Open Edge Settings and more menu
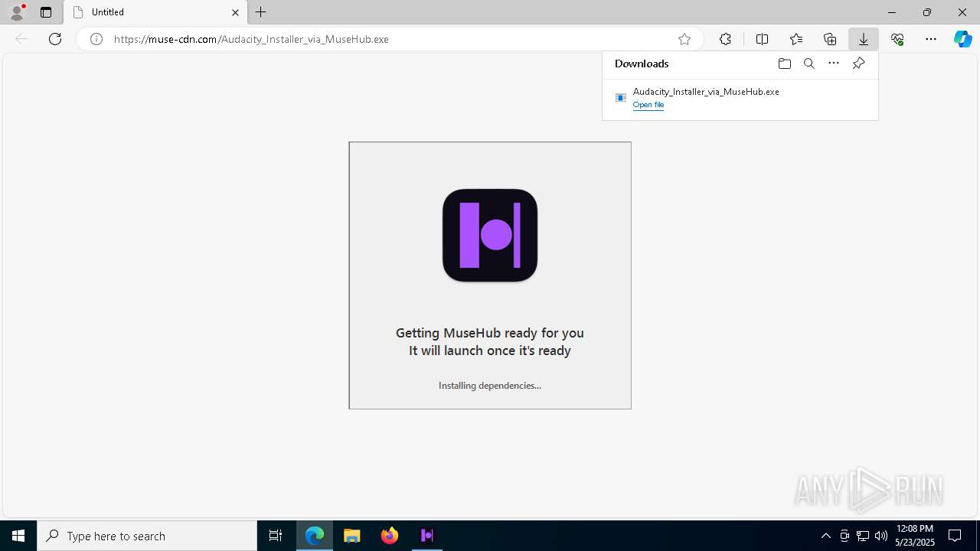The width and height of the screenshot is (980, 551). (931, 39)
